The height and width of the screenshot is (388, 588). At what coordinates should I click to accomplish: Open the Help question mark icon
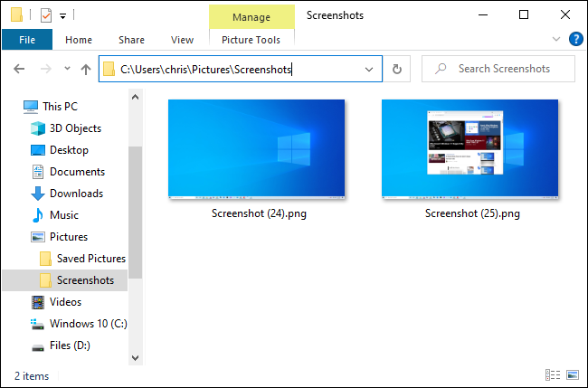[x=575, y=39]
